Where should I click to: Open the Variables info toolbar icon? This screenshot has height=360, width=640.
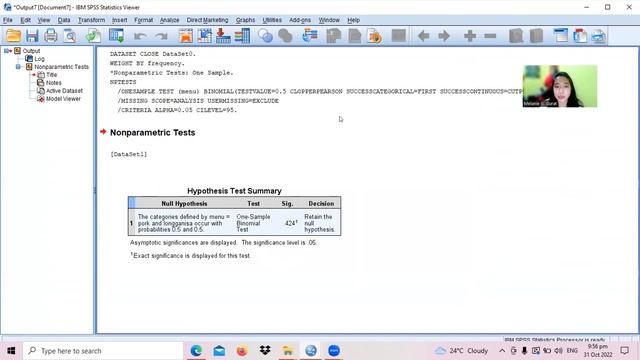(242, 36)
